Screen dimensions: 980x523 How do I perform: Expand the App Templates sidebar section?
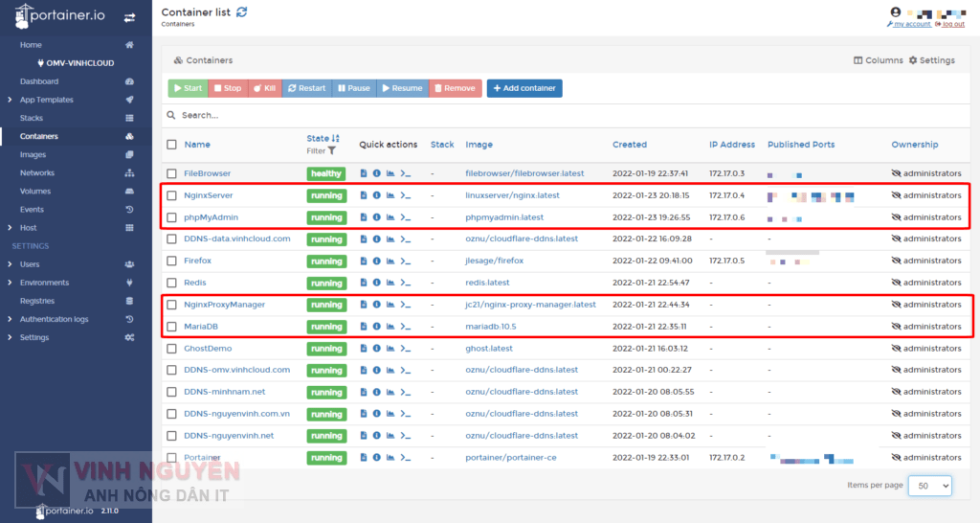(x=10, y=100)
